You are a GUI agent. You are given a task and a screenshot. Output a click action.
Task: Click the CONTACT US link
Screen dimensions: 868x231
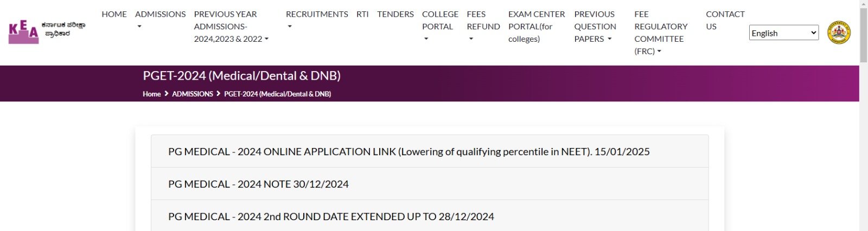click(x=725, y=20)
